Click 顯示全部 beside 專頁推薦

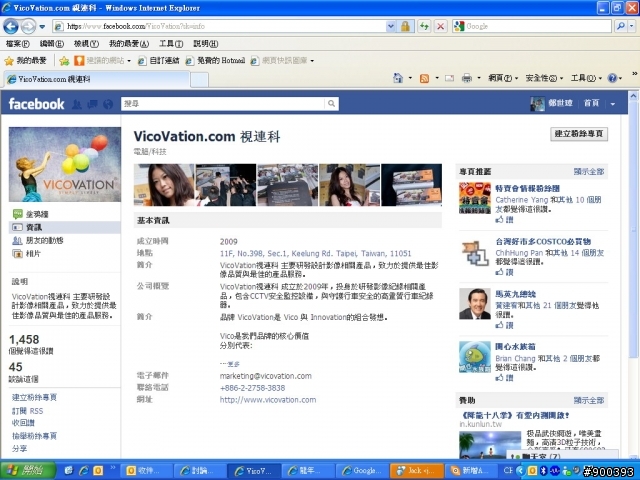pyautogui.click(x=589, y=171)
